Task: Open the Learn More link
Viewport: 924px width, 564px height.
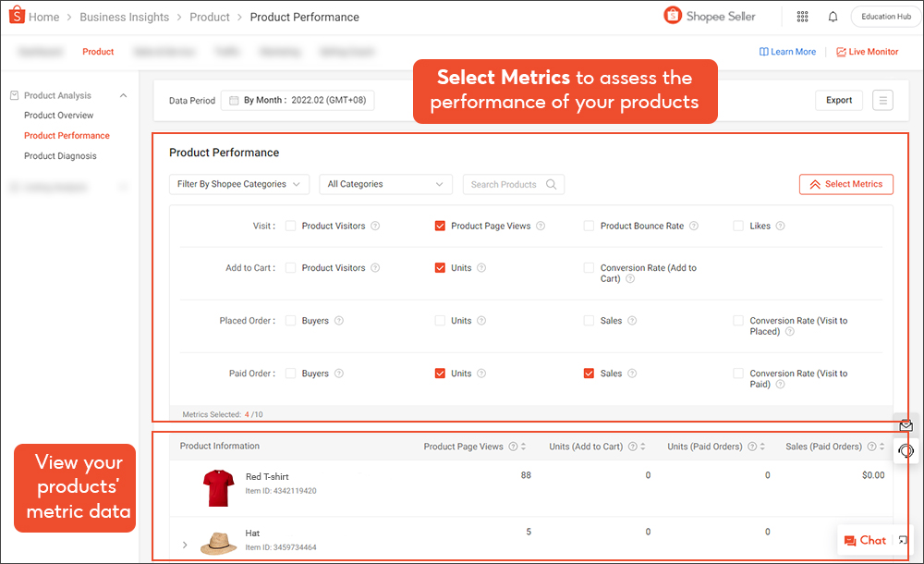Action: point(787,52)
